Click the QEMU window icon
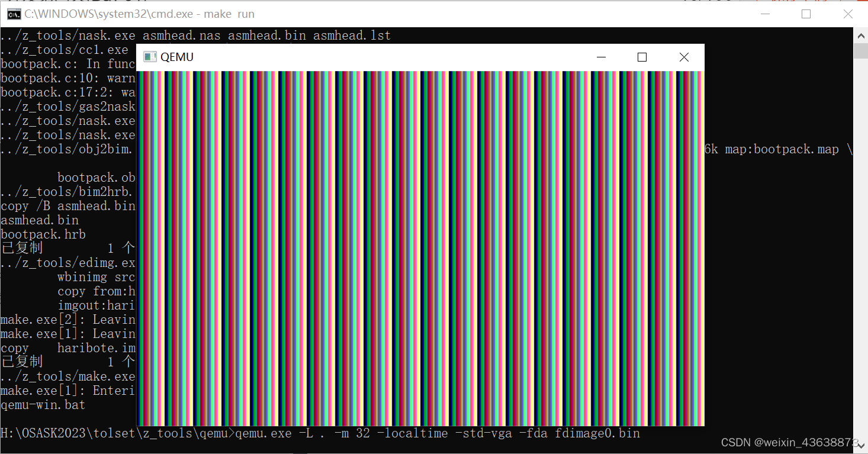This screenshot has height=454, width=868. coord(150,57)
